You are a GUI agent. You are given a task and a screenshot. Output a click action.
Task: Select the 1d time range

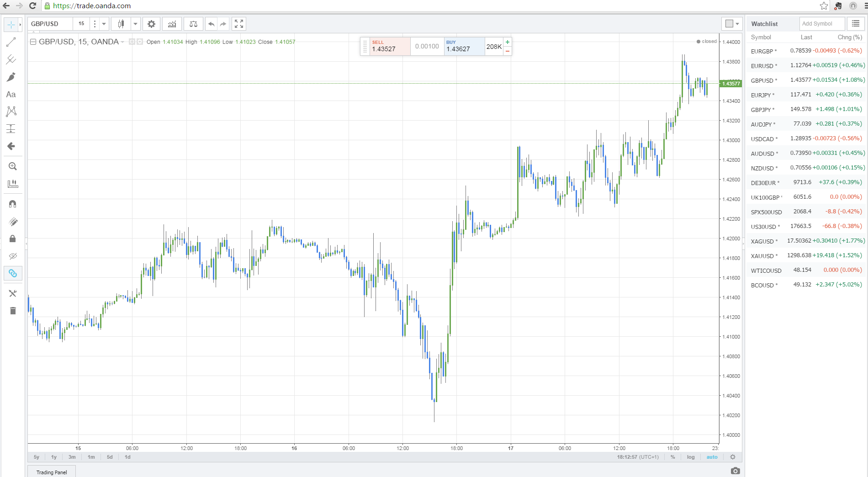(x=127, y=457)
